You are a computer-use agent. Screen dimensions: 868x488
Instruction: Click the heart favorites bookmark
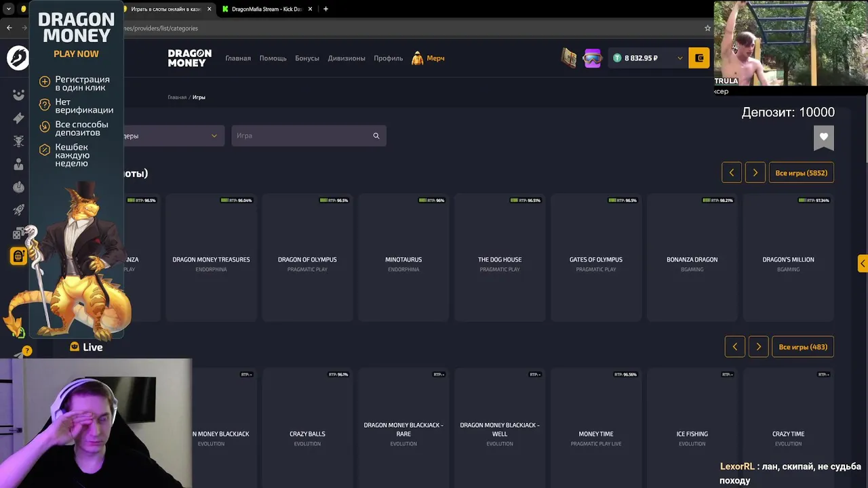(x=824, y=138)
